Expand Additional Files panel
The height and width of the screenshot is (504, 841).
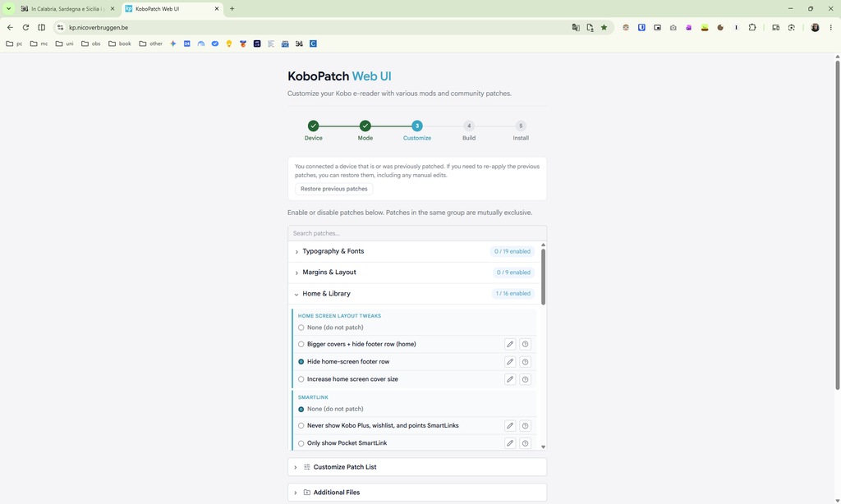coord(417,493)
